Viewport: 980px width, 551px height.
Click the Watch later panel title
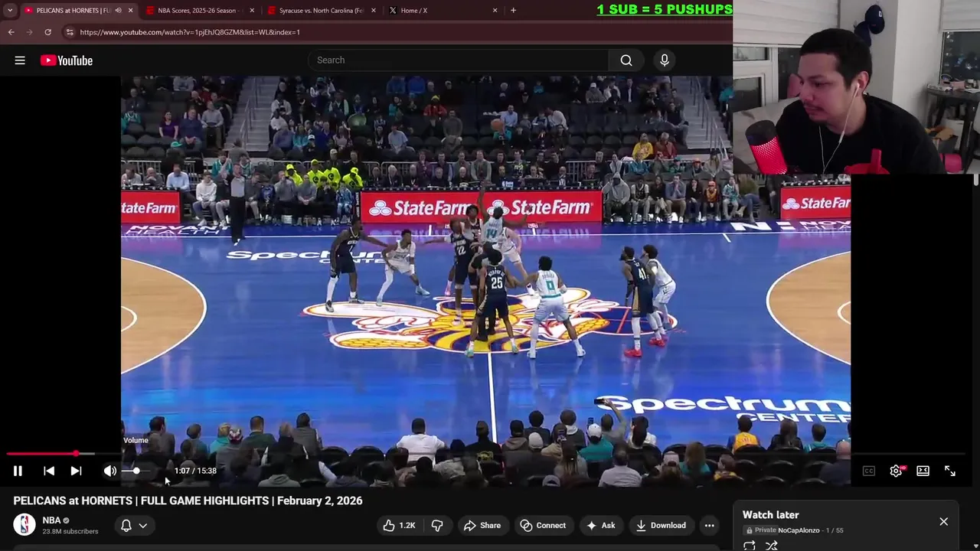coord(770,515)
